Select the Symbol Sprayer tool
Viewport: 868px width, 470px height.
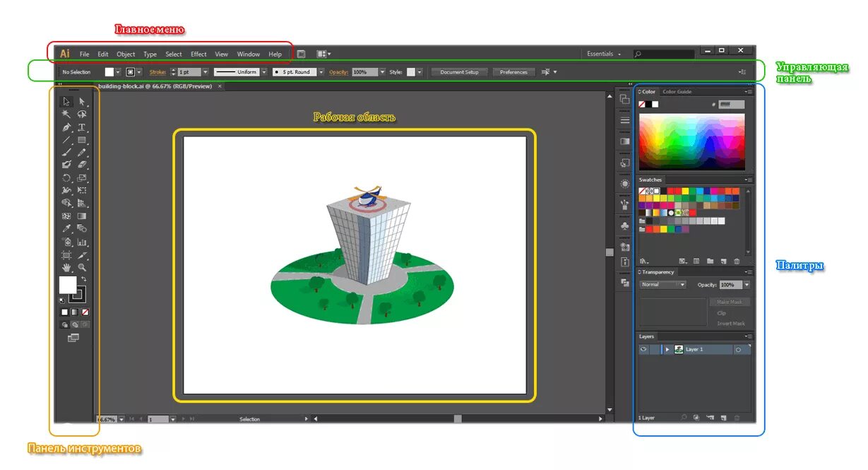click(66, 242)
